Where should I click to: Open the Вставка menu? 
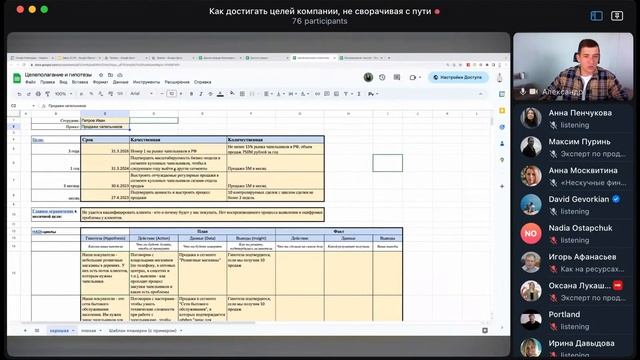pos(80,82)
